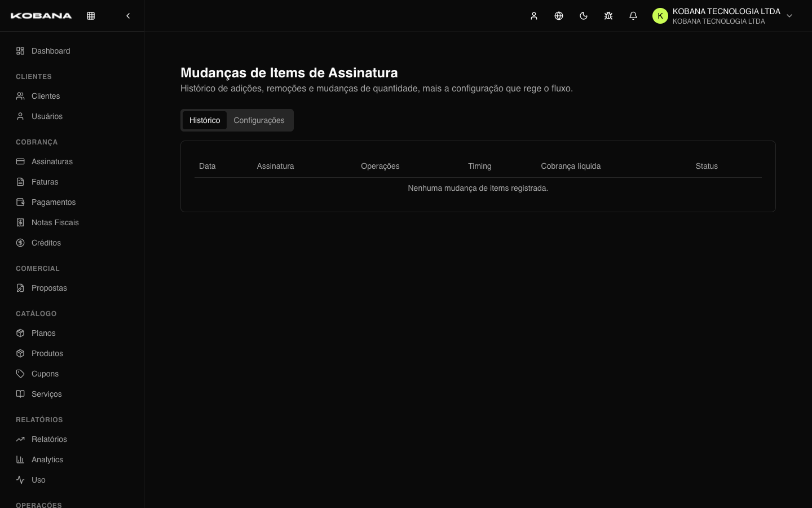Screen dimensions: 812x508
Task: Click the Dashboard icon in the sidebar
Action: 20,51
